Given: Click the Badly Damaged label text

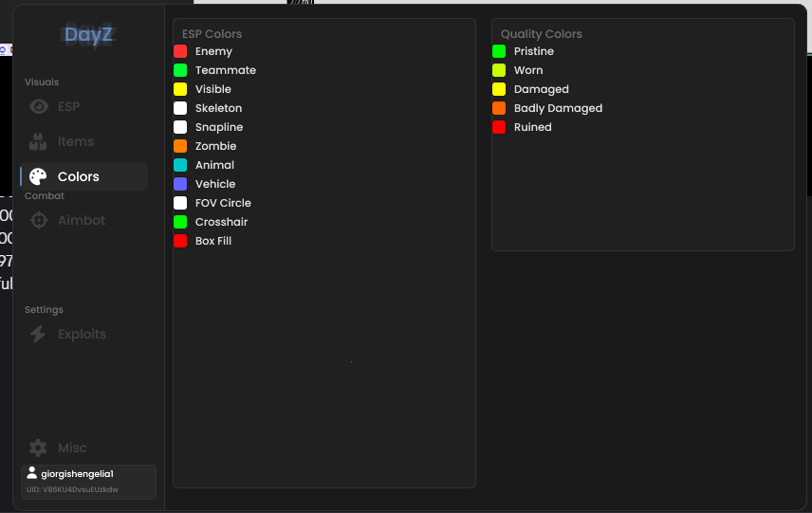Looking at the screenshot, I should point(558,109).
